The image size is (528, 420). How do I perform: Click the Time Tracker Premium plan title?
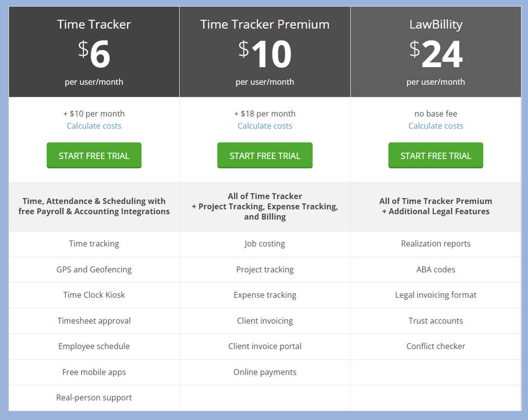click(264, 24)
